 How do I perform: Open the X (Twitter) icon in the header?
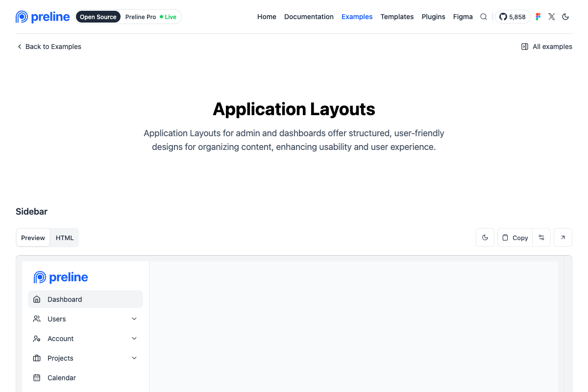551,16
